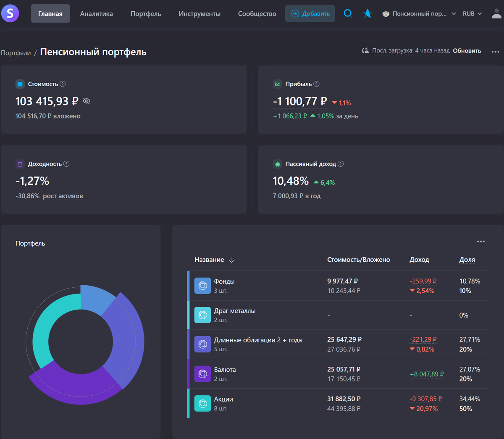This screenshot has width=504, height=439.
Task: Open the Акции row in the table
Action: 338,403
